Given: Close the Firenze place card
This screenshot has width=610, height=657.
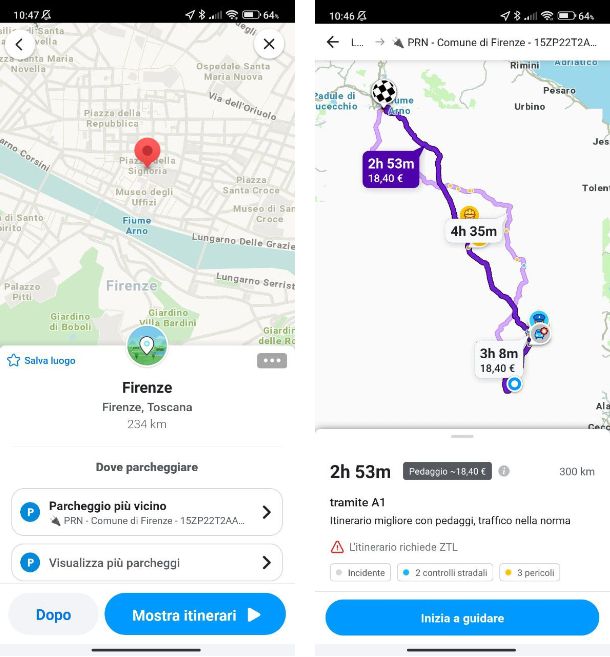Looking at the screenshot, I should point(268,44).
